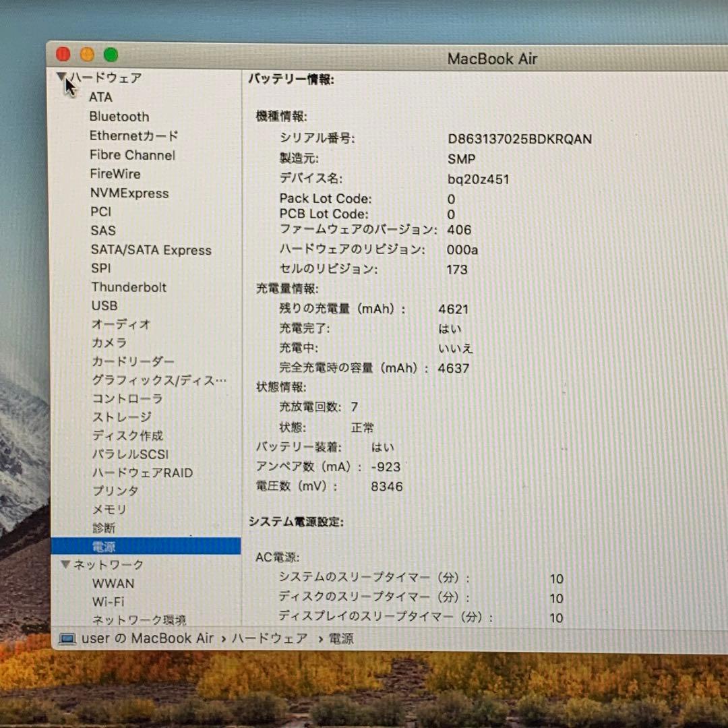Select the Thunderbolt category

[128, 287]
